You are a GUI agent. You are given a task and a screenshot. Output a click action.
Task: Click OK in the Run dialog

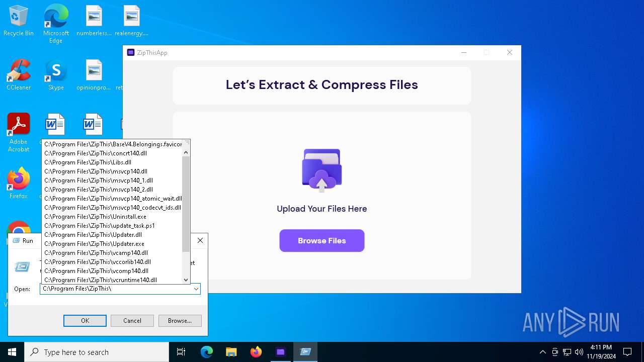click(x=85, y=321)
